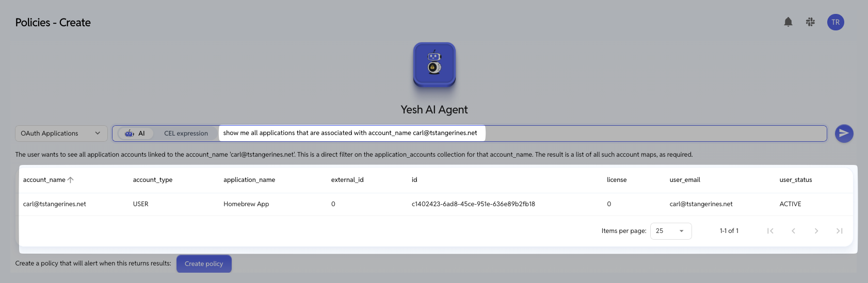This screenshot has height=283, width=868.
Task: Click the Homebrew App application name cell
Action: [246, 204]
